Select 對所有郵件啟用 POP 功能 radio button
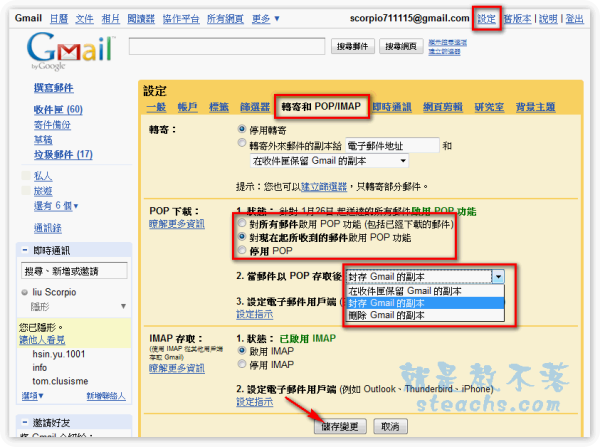This screenshot has height=447, width=600. (242, 223)
